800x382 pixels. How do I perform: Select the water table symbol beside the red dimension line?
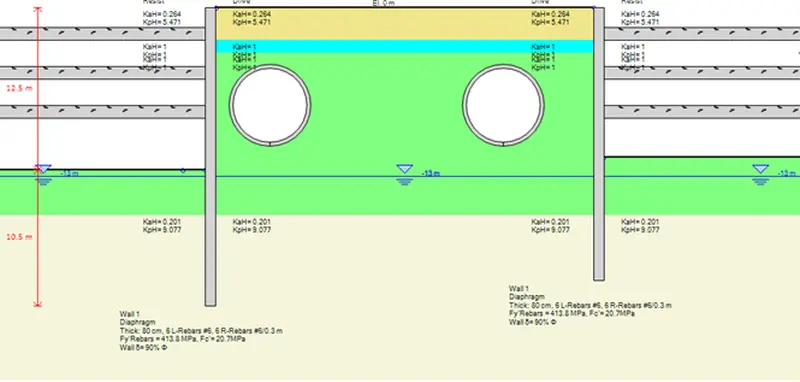click(x=43, y=174)
